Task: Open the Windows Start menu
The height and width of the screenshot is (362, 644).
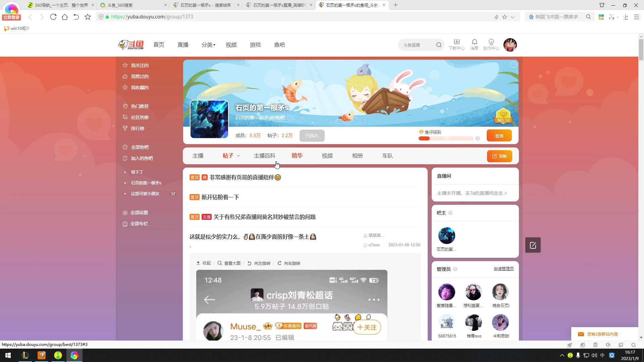Action: pyautogui.click(x=8, y=355)
